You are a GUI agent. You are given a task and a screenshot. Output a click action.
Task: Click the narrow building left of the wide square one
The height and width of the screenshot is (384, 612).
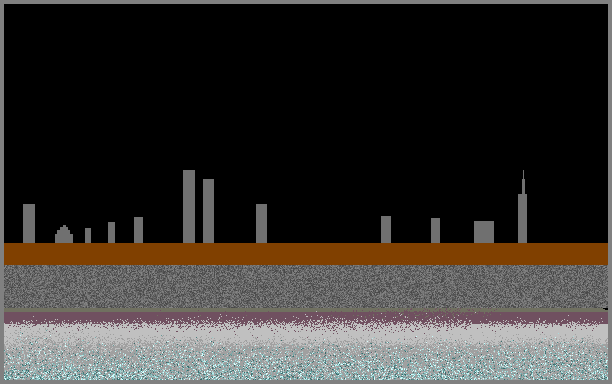pos(435,231)
